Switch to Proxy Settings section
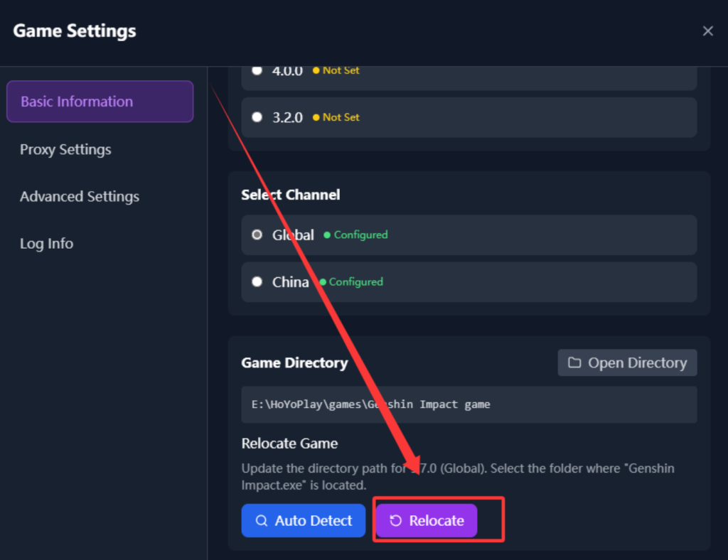The height and width of the screenshot is (560, 728). [65, 150]
